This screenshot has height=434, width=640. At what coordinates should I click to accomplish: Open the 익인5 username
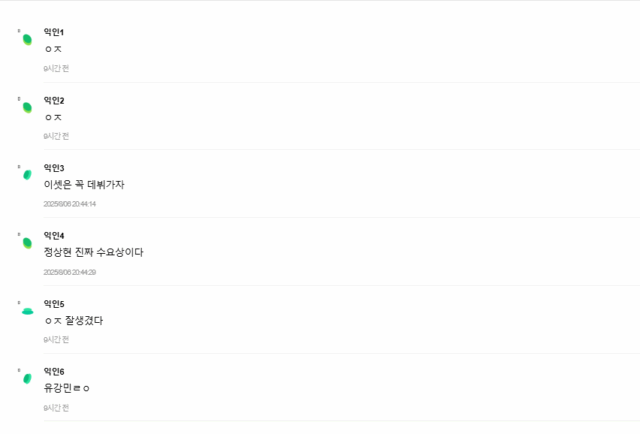54,304
